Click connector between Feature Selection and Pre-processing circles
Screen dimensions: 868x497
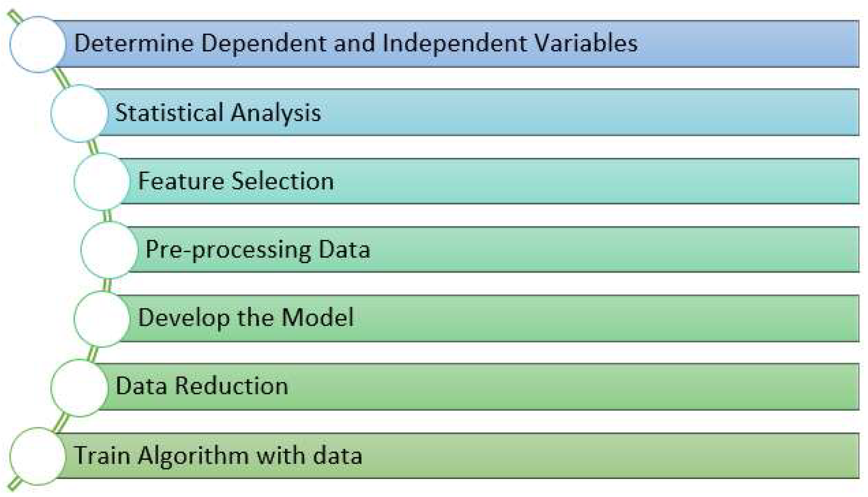coord(107,216)
